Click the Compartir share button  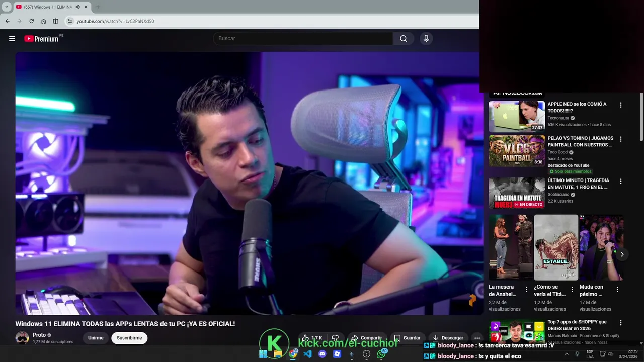pyautogui.click(x=366, y=338)
